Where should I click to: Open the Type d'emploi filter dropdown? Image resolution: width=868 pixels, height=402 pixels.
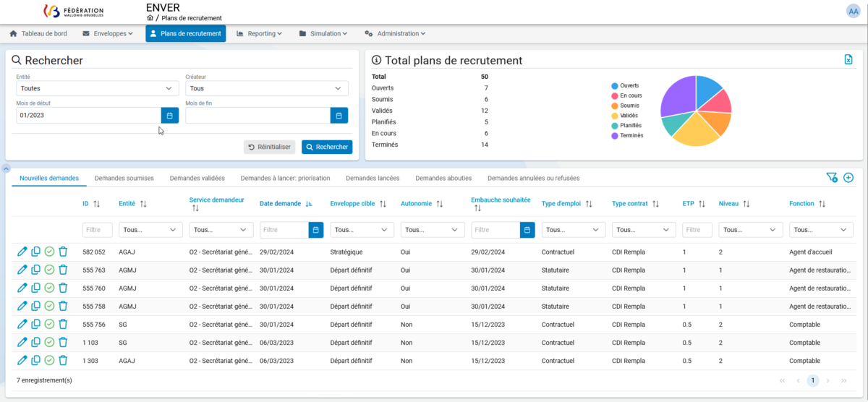[x=574, y=230]
